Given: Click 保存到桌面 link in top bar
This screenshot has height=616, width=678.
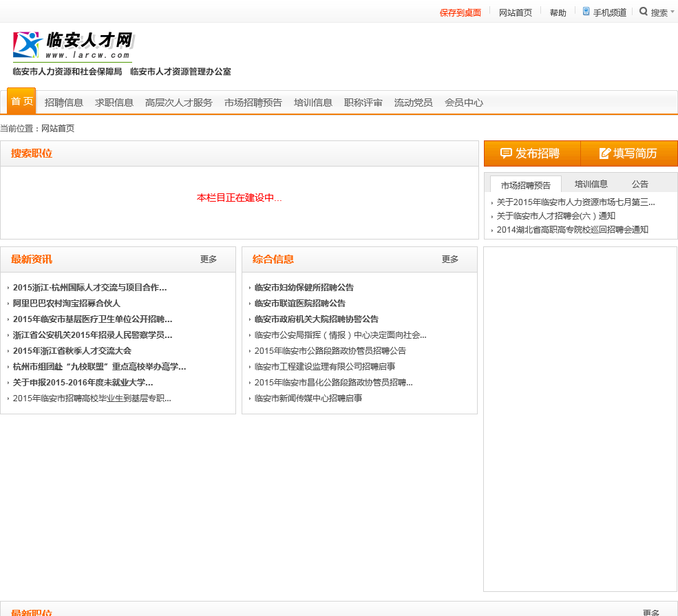Looking at the screenshot, I should pos(460,12).
